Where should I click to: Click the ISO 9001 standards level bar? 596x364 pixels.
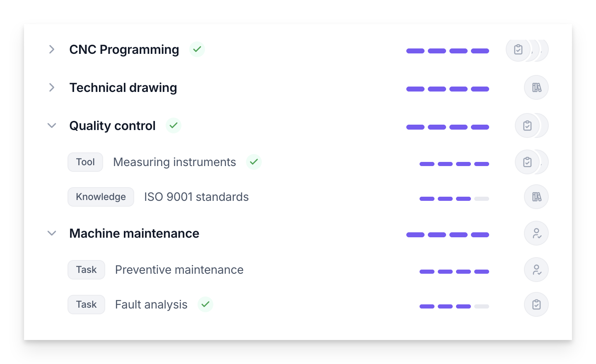(x=454, y=199)
